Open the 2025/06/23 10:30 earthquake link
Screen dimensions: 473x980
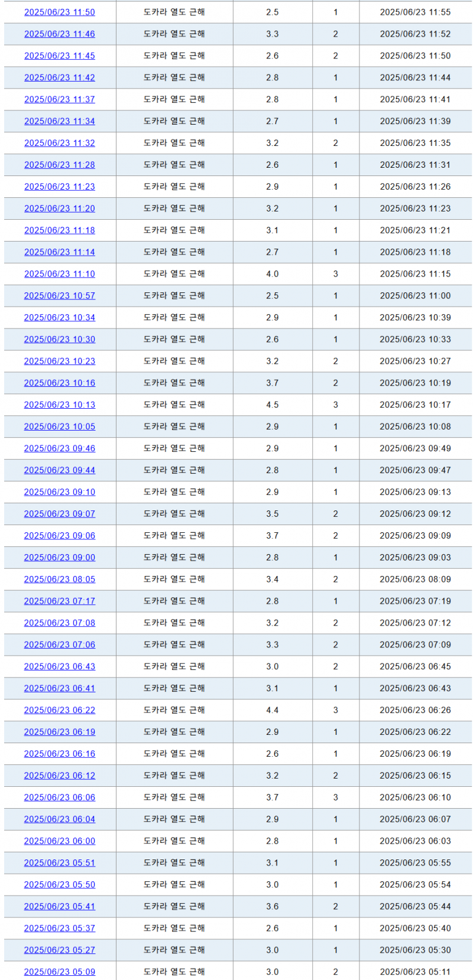pos(60,340)
